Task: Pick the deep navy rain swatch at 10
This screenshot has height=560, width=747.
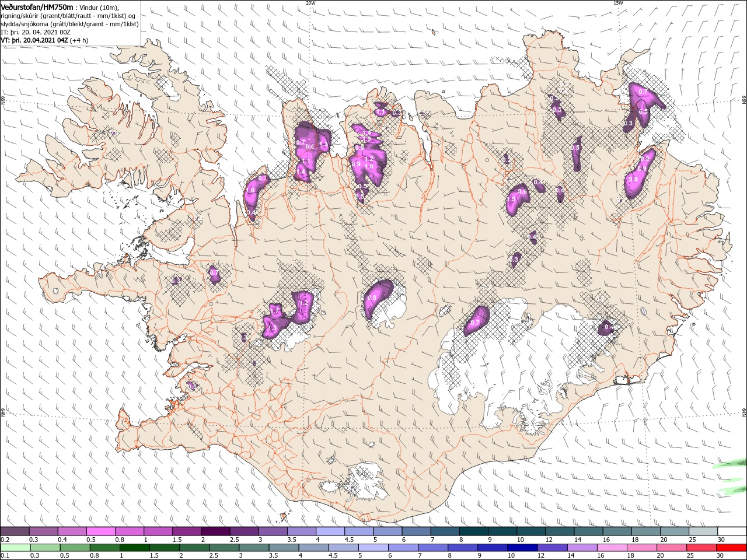Action: point(523,548)
